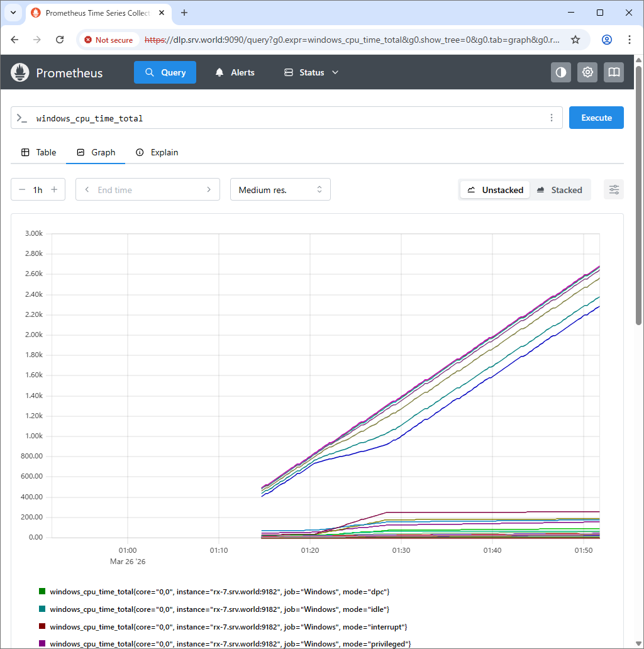Open the Medium res. resolution dropdown
Image resolution: width=644 pixels, height=649 pixels.
(x=280, y=189)
